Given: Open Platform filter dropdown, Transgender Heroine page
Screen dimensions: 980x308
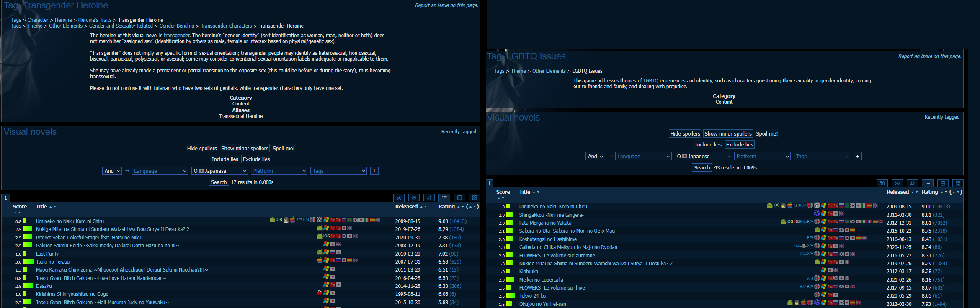Looking at the screenshot, I should click(x=279, y=171).
